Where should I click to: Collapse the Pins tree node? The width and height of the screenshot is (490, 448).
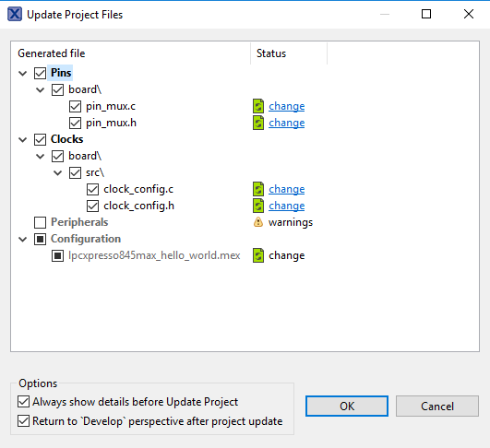23,74
